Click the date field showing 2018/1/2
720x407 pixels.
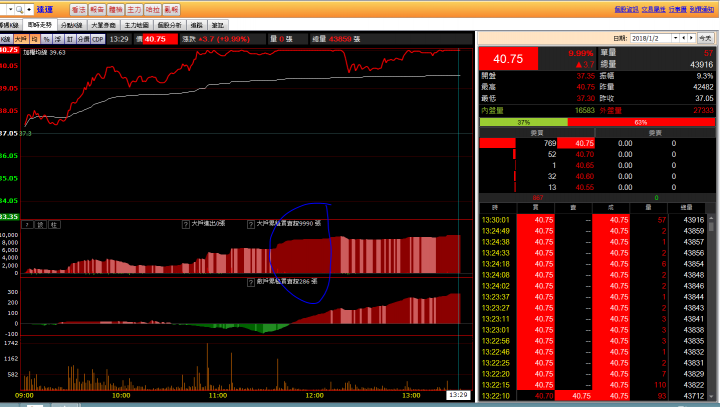point(651,38)
